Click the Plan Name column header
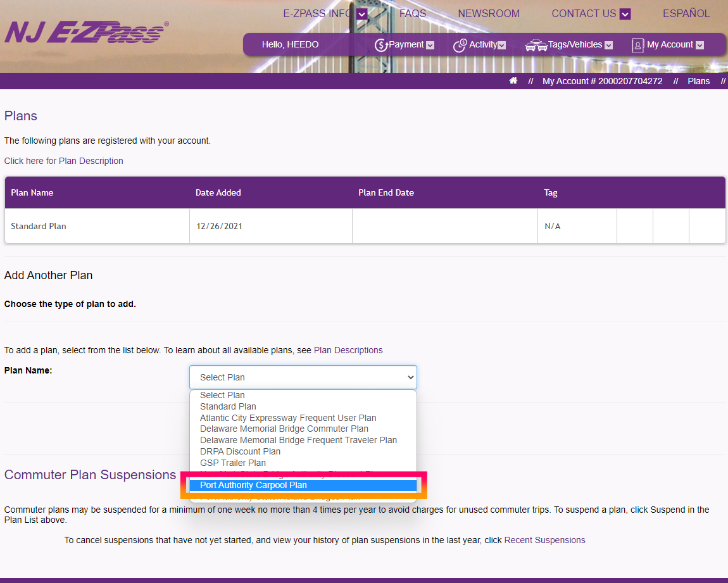728x583 pixels. (x=32, y=192)
